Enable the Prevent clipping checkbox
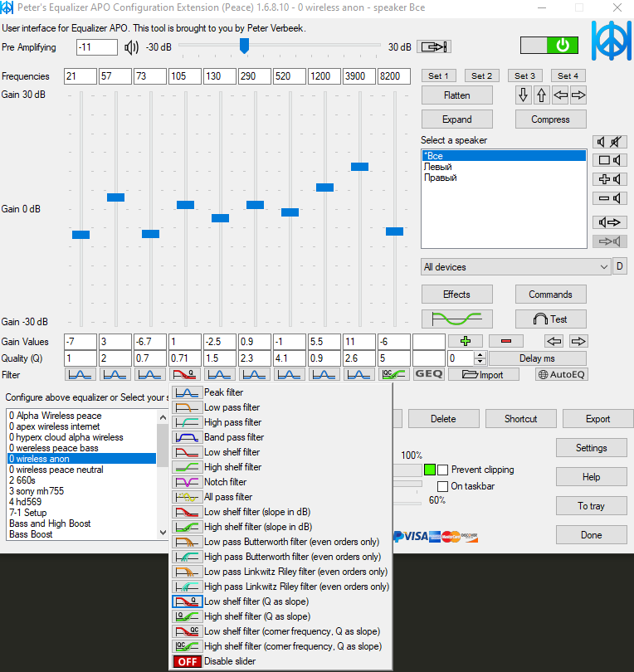Image resolution: width=634 pixels, height=672 pixels. (443, 470)
